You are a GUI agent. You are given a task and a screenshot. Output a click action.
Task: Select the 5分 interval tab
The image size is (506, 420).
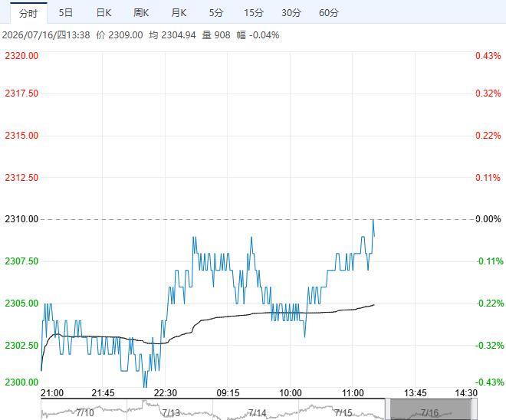pos(216,13)
